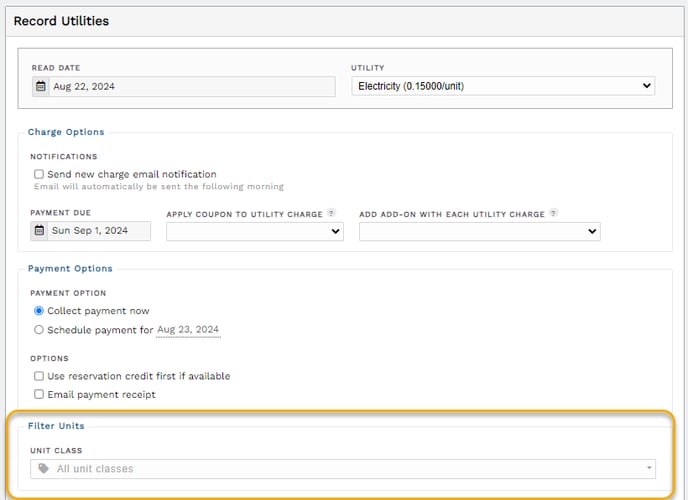The image size is (688, 500).
Task: Click the Record Utilities header title
Action: (x=61, y=21)
